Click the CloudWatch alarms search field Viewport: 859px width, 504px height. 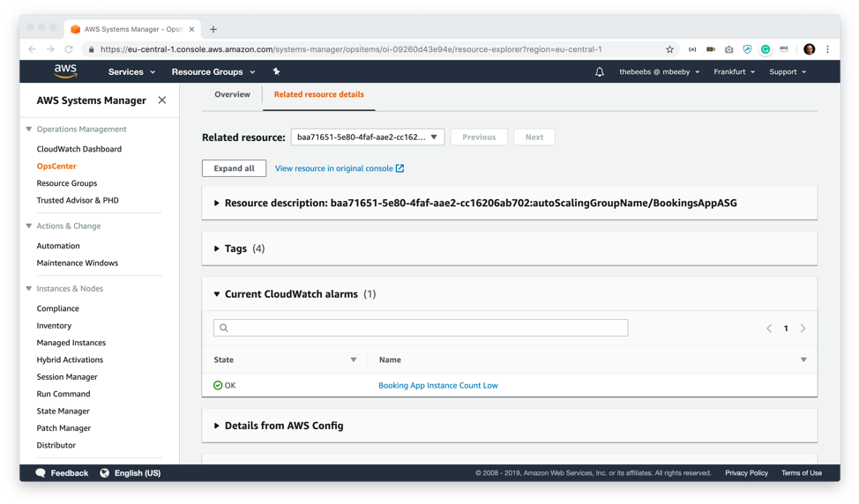point(421,328)
